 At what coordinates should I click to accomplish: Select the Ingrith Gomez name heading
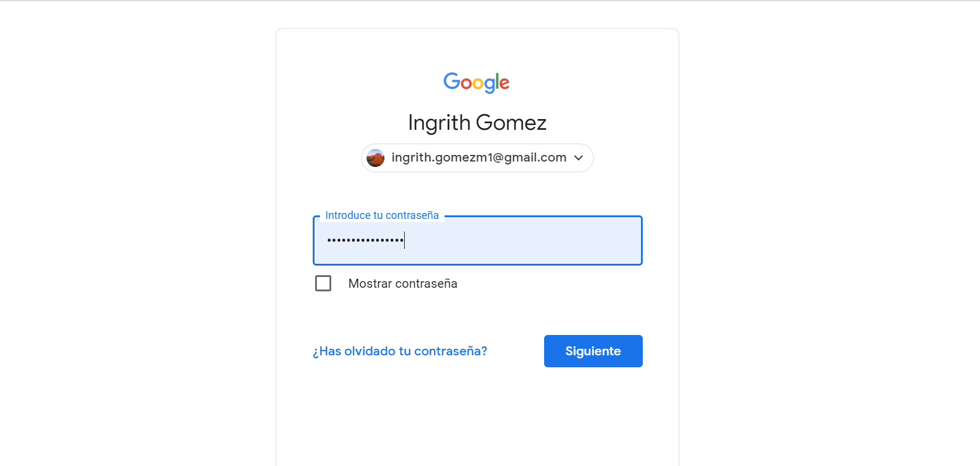click(477, 123)
